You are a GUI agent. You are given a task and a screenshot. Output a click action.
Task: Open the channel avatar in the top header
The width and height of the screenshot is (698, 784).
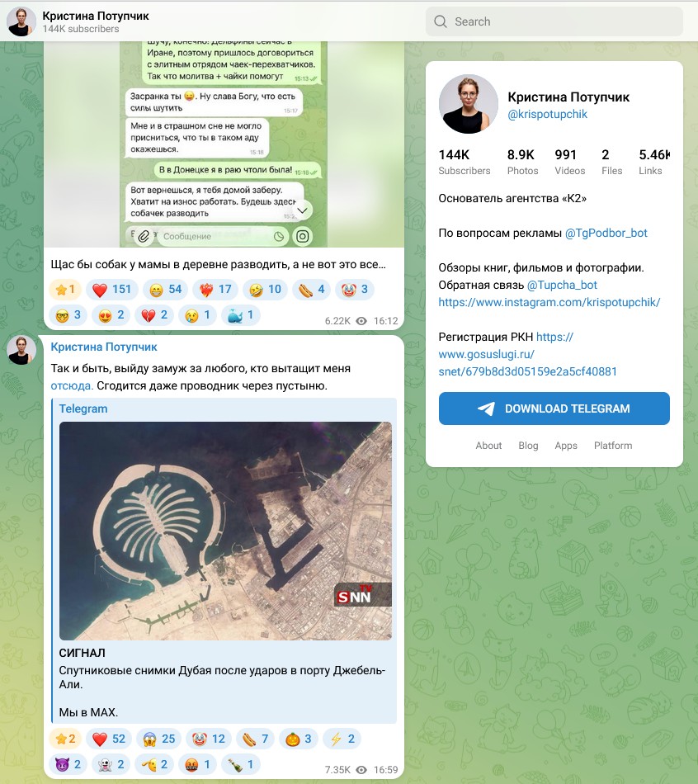(x=21, y=21)
